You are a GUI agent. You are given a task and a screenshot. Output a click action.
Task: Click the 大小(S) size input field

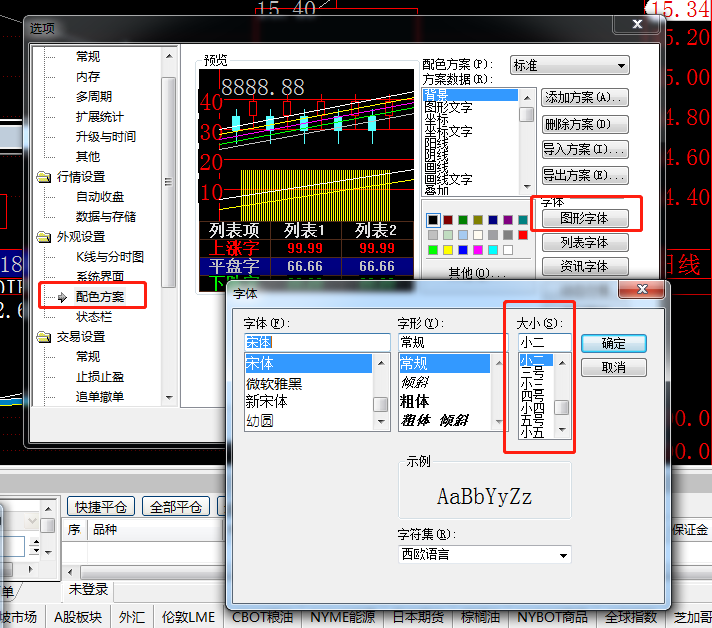pos(544,342)
